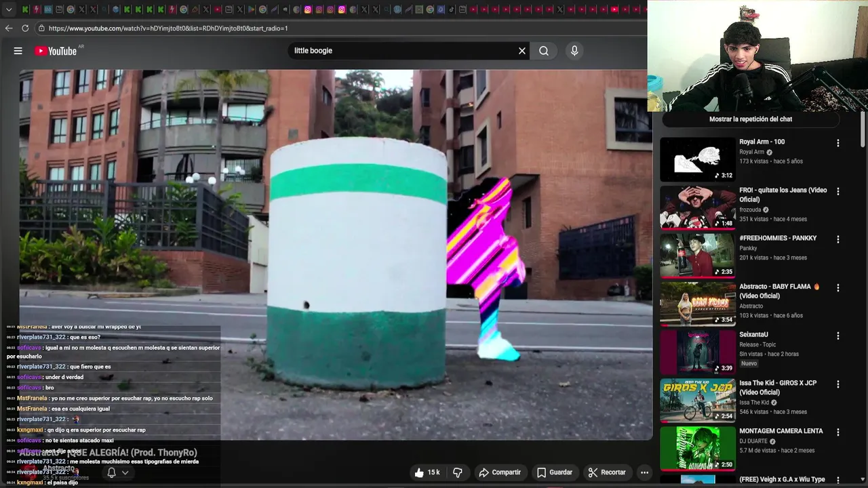Click the '15 k' like count

433,472
